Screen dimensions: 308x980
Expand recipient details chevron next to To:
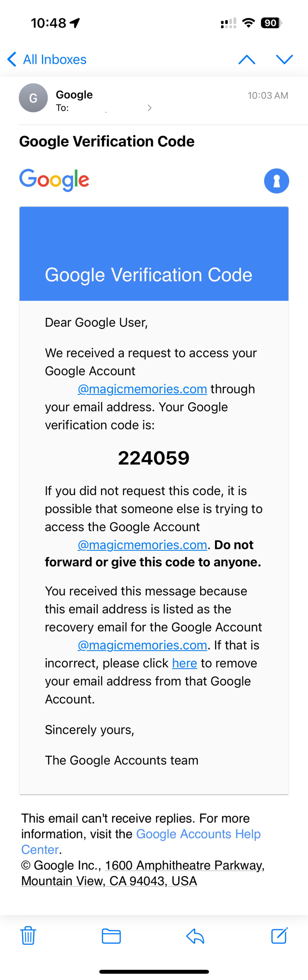click(x=150, y=108)
